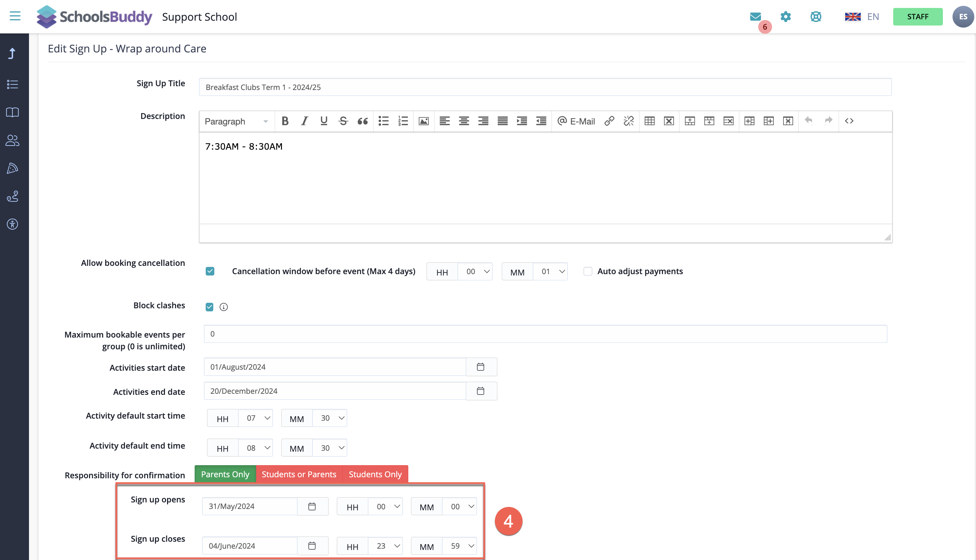The image size is (976, 560).
Task: Click the insert link icon
Action: (x=609, y=121)
